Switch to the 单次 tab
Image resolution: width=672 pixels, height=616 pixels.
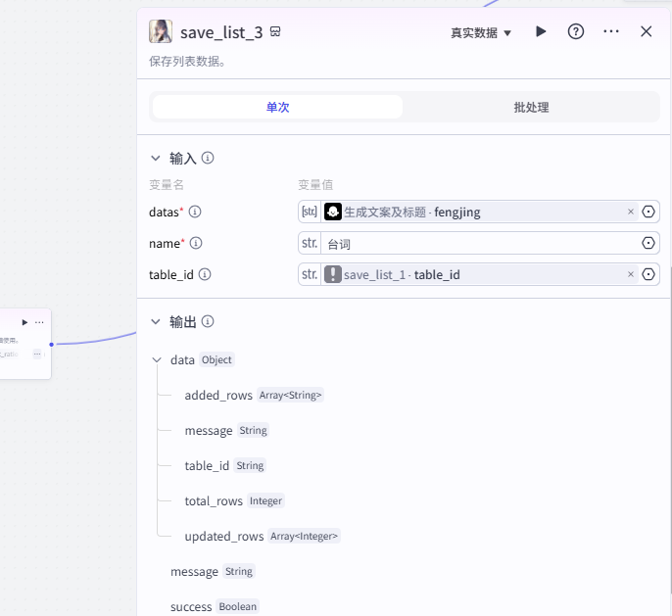[x=277, y=107]
